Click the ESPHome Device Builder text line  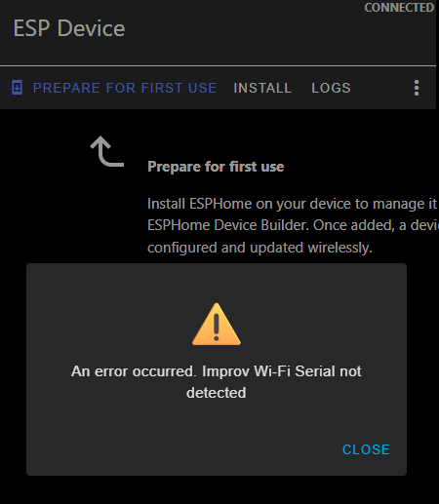(x=293, y=225)
